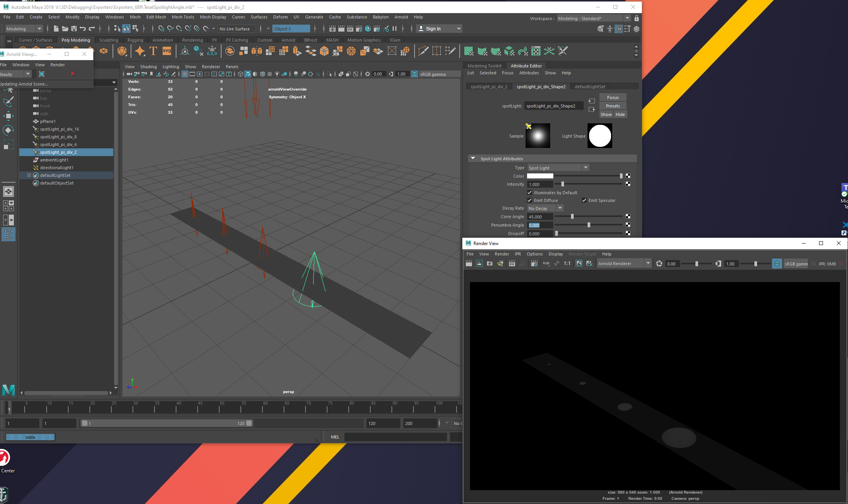The height and width of the screenshot is (504, 848).
Task: Click the Save Scene floppy icon
Action: click(x=74, y=29)
